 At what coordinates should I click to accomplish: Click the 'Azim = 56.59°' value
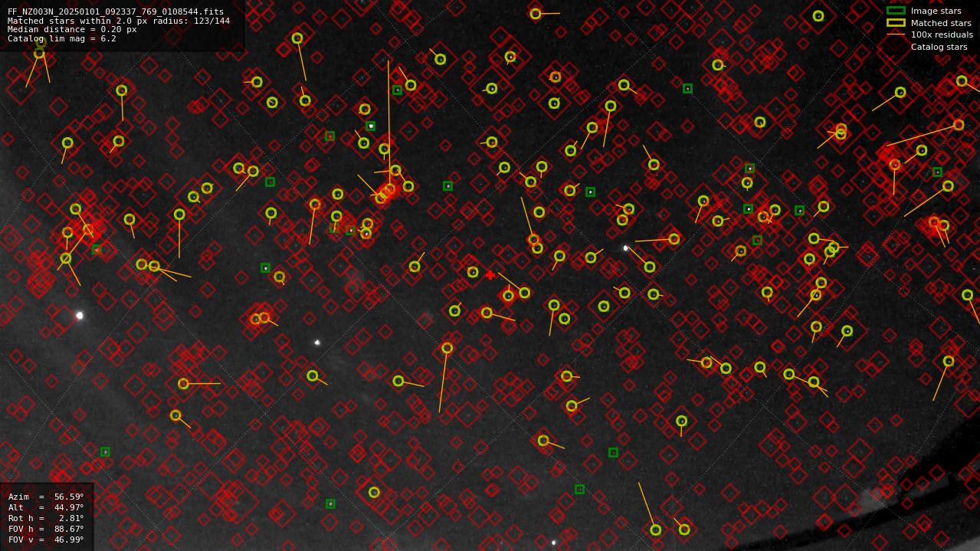[x=46, y=497]
